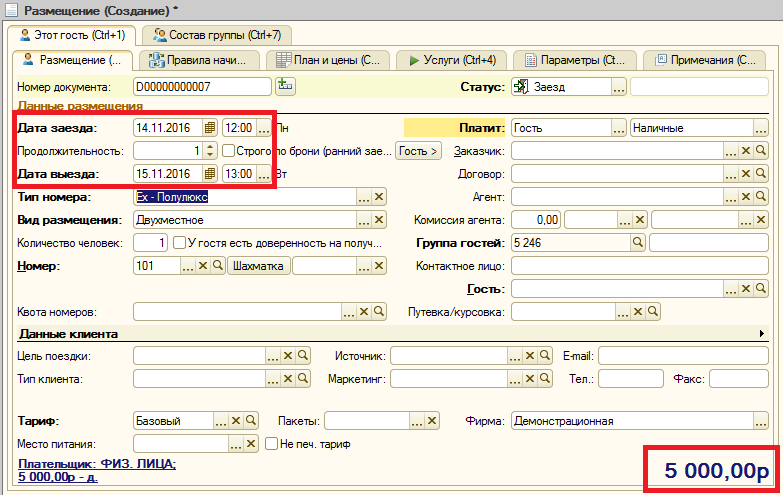The image size is (783, 495).
Task: Open Вид размещения selection list
Action: [x=364, y=220]
